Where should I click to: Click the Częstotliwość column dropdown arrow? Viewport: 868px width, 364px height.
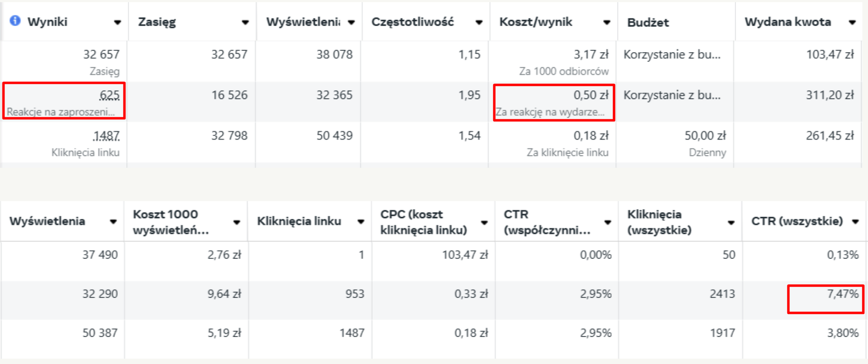click(x=479, y=22)
